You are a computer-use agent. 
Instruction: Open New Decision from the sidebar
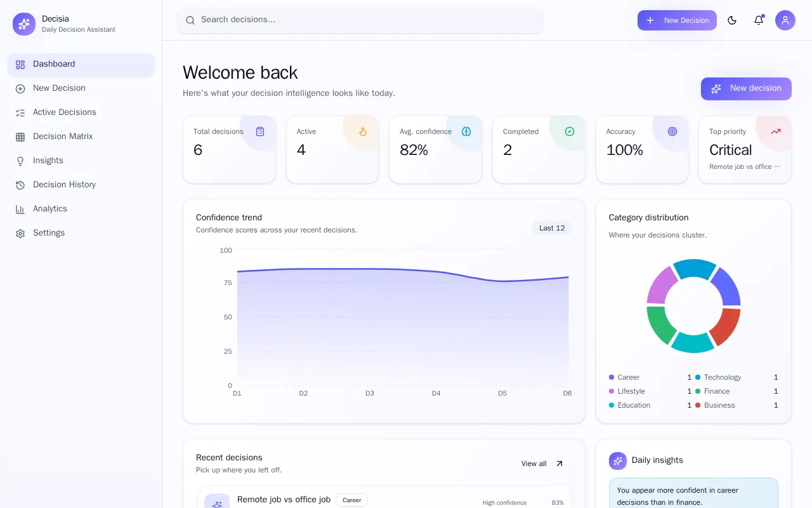81,88
